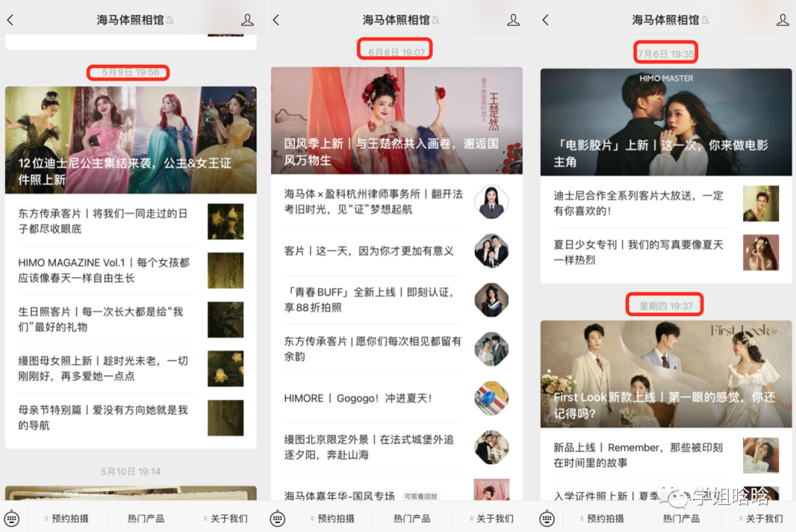Click the 5月10日 19:14 timestamp
The height and width of the screenshot is (532, 796).
coord(130,472)
